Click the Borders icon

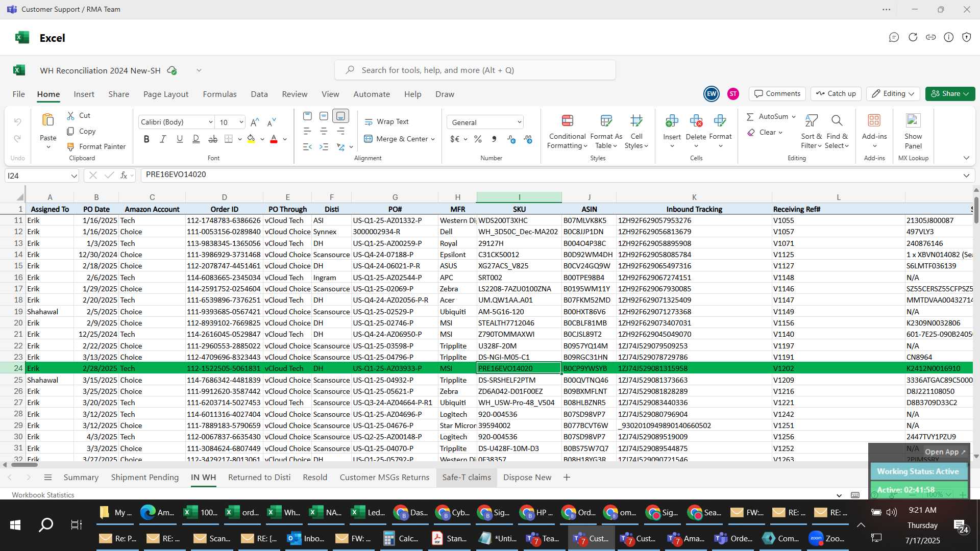229,139
